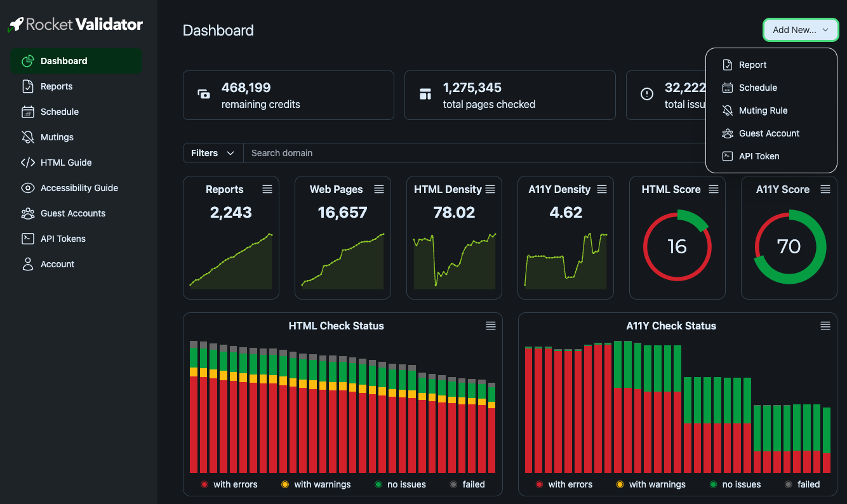Image resolution: width=847 pixels, height=504 pixels.
Task: Toggle 'failed' series in HTML Check Status
Action: pos(467,484)
